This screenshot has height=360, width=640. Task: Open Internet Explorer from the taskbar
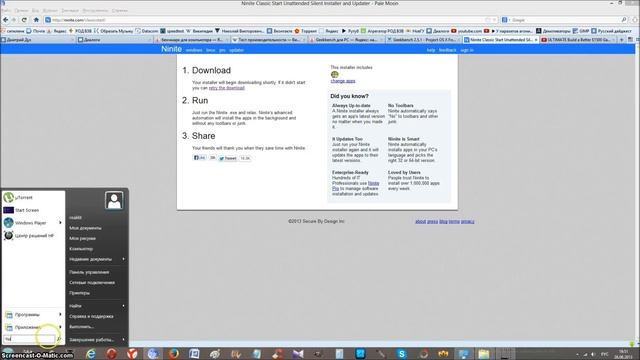pos(91,354)
